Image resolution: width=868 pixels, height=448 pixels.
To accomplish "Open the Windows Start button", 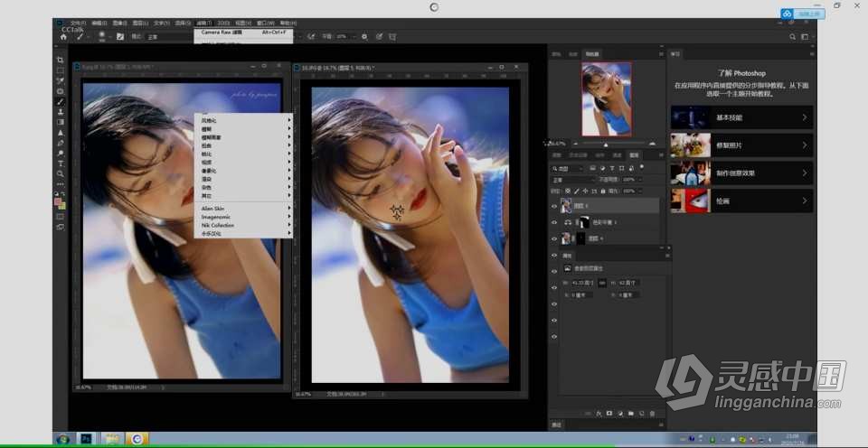I will (63, 439).
